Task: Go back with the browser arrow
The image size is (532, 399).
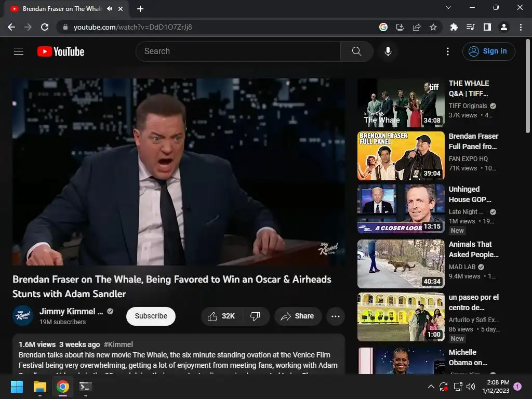Action: pos(11,27)
